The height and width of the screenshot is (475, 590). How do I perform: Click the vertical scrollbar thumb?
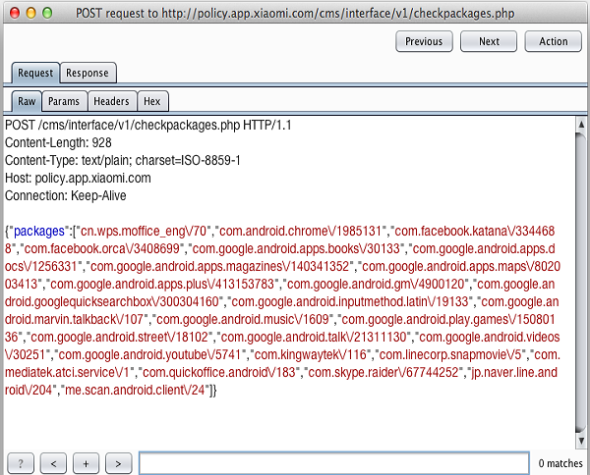tap(581, 282)
